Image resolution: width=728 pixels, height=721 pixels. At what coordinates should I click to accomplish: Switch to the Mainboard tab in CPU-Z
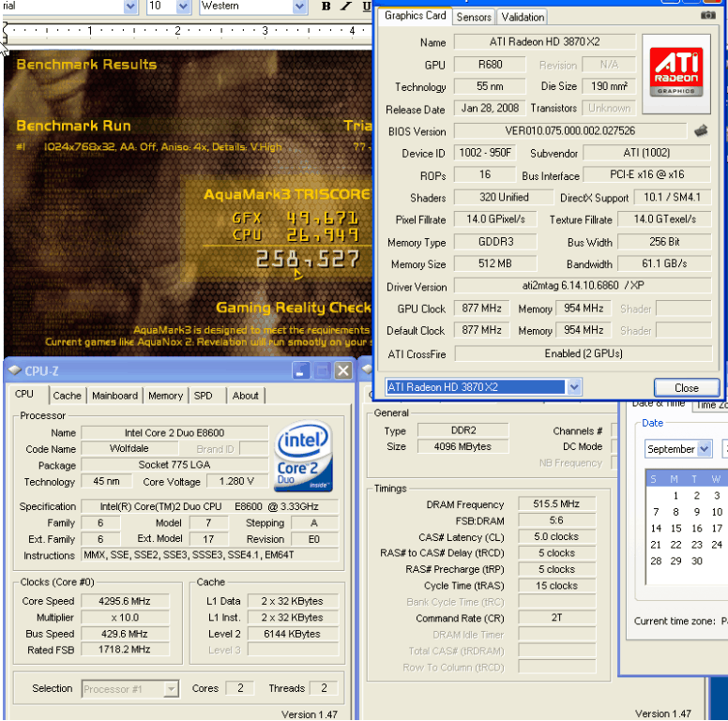click(x=114, y=396)
